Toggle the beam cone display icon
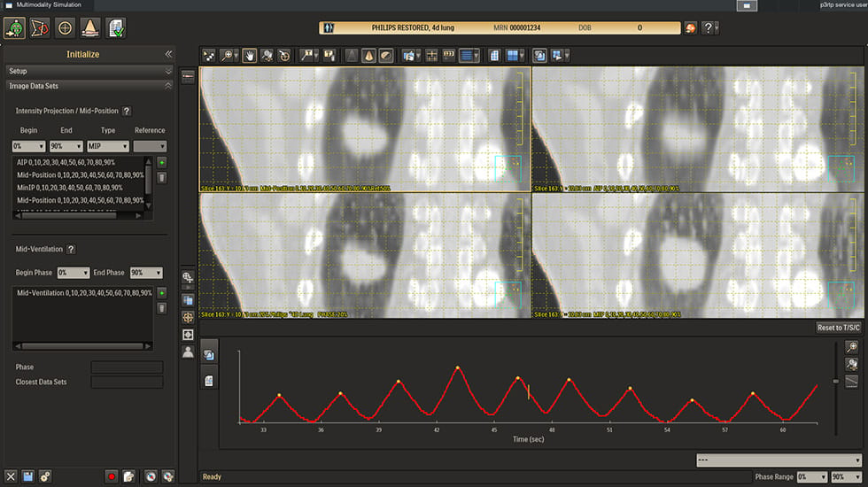 [x=368, y=55]
